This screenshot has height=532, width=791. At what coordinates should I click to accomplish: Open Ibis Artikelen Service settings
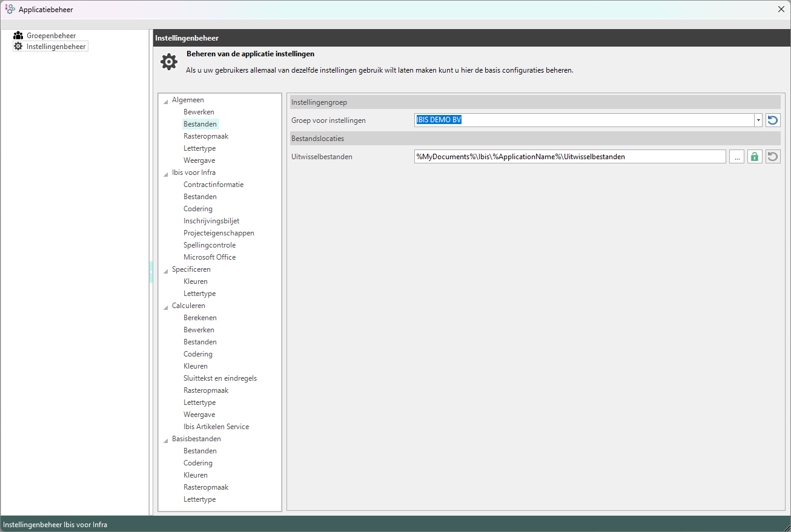(216, 427)
